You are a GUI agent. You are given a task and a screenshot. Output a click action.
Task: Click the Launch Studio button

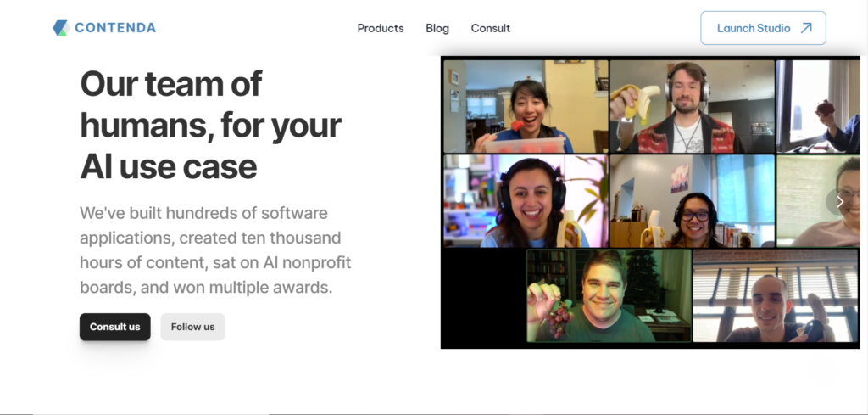[764, 28]
